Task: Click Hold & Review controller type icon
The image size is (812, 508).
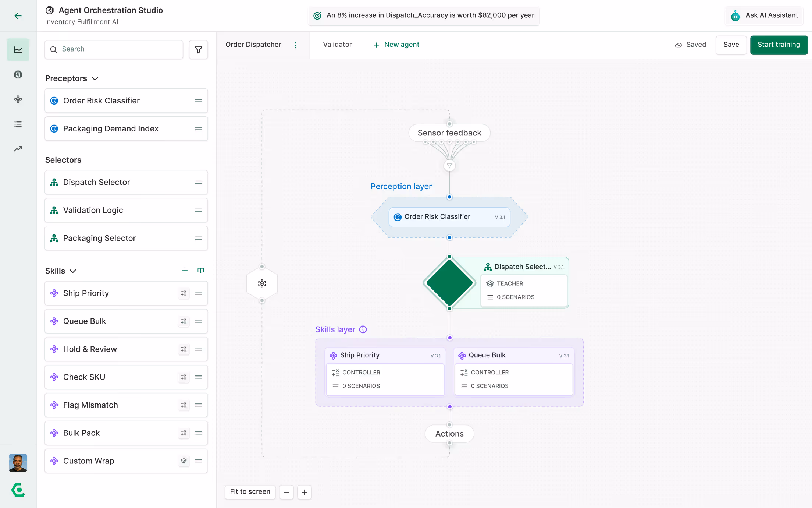Action: point(184,349)
